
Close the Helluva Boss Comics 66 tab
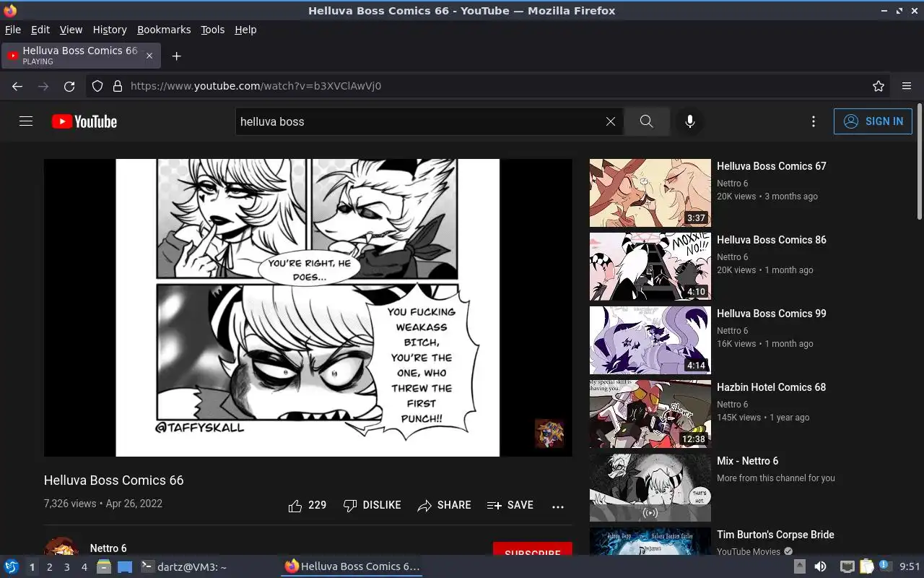[x=149, y=56]
